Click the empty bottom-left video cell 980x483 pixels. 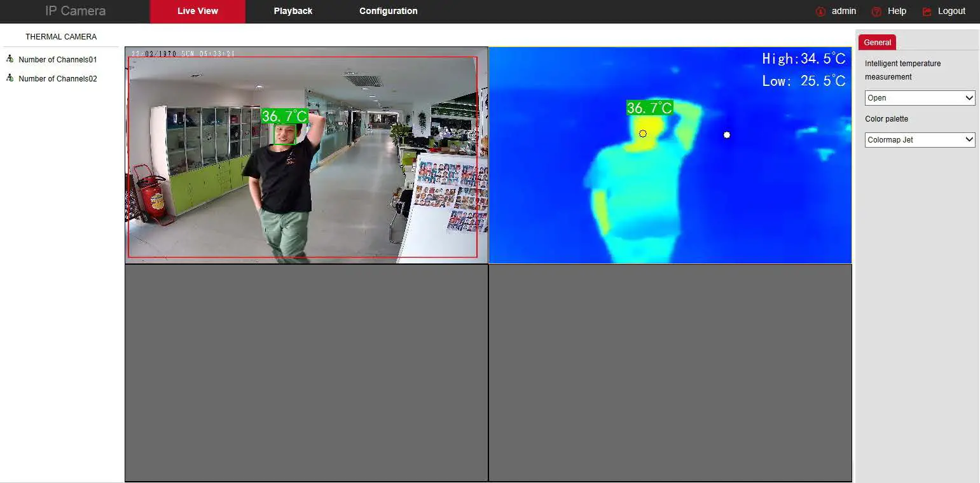[x=307, y=373]
